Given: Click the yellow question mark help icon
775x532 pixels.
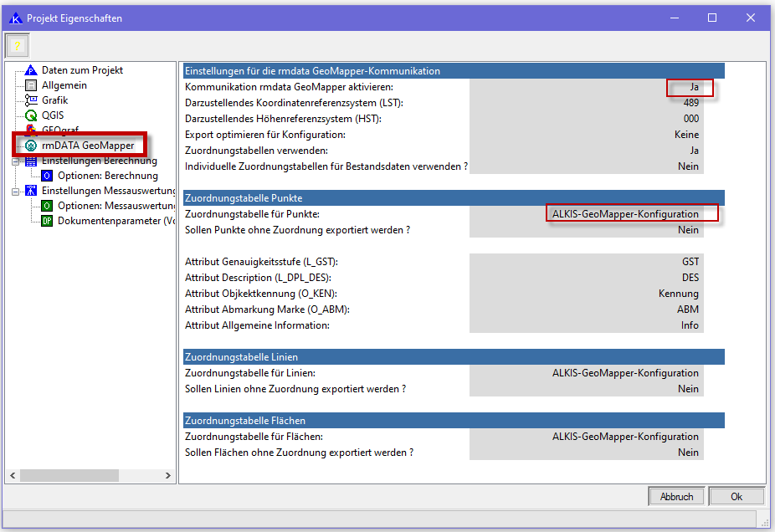Looking at the screenshot, I should coord(17,45).
